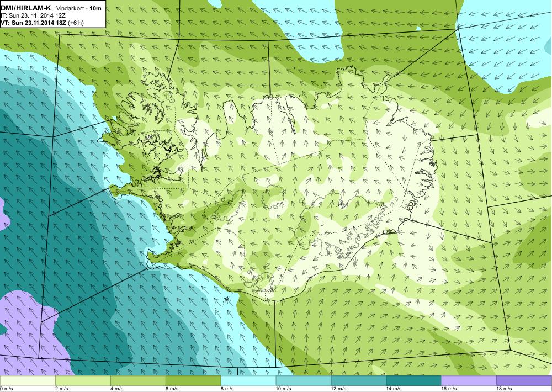Click the darker green 6–8 m/s legend swatch
552x392 pixels.
point(193,381)
